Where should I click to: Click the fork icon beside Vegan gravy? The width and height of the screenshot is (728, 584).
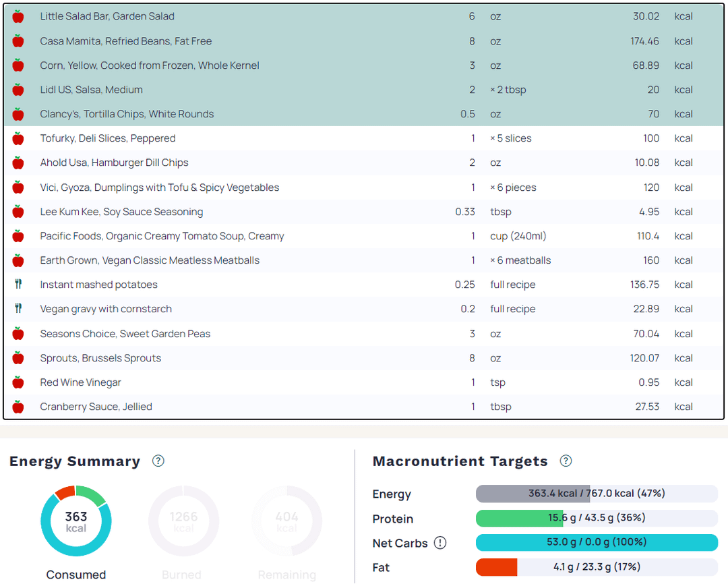tap(18, 309)
